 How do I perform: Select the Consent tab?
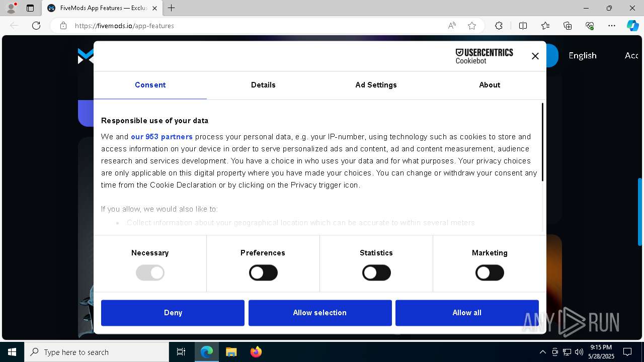(150, 85)
